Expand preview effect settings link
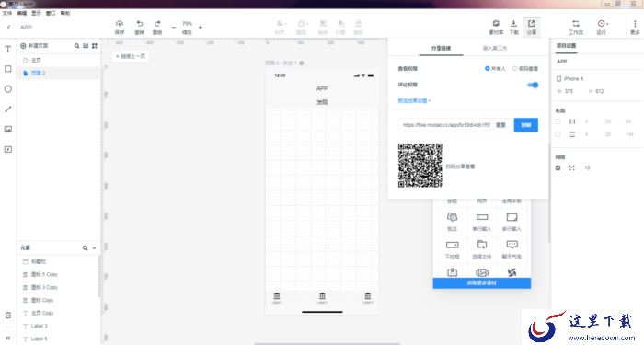 click(x=414, y=100)
